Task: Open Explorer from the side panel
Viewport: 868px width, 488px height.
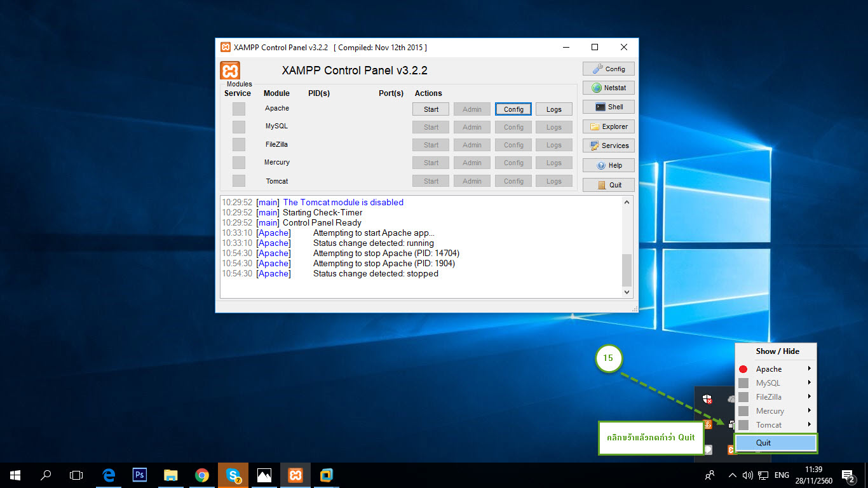Action: [x=609, y=126]
